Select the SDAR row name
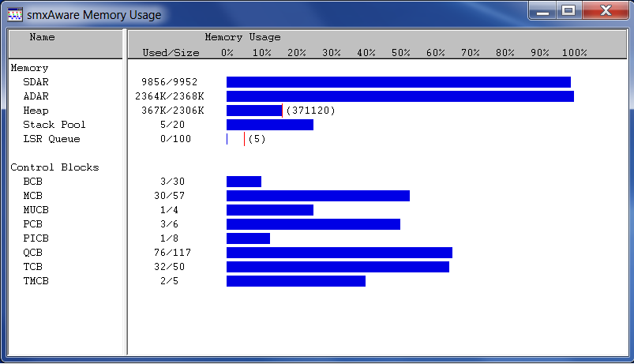Viewport: 634px width, 364px height. click(36, 82)
